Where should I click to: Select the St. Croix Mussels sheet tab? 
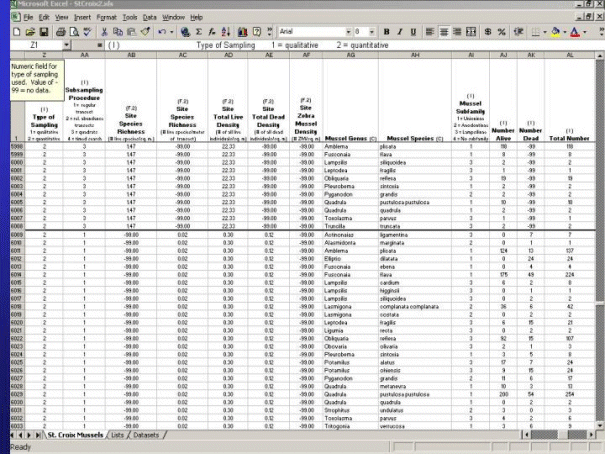coord(75,435)
